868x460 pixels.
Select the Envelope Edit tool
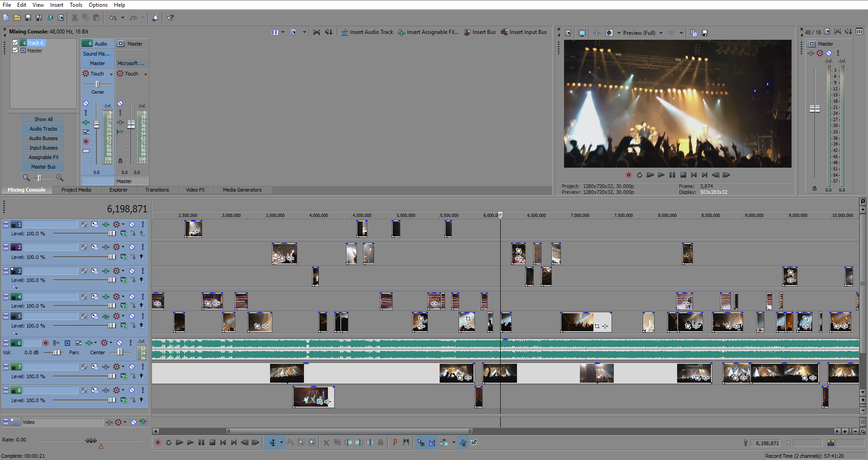290,443
